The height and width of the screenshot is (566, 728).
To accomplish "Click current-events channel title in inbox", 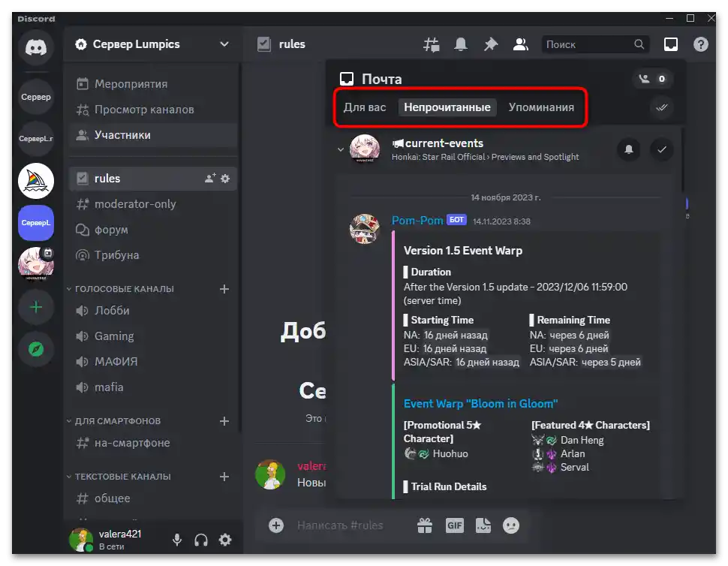I will tap(444, 143).
